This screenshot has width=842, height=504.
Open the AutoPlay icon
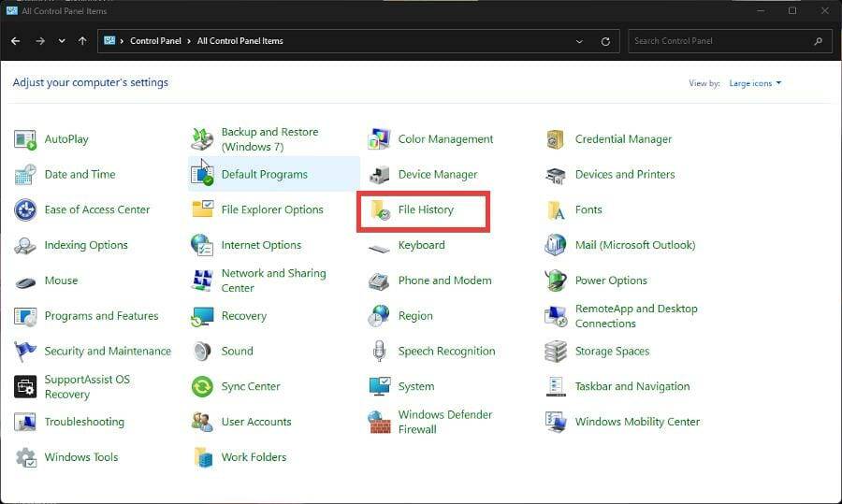(24, 139)
